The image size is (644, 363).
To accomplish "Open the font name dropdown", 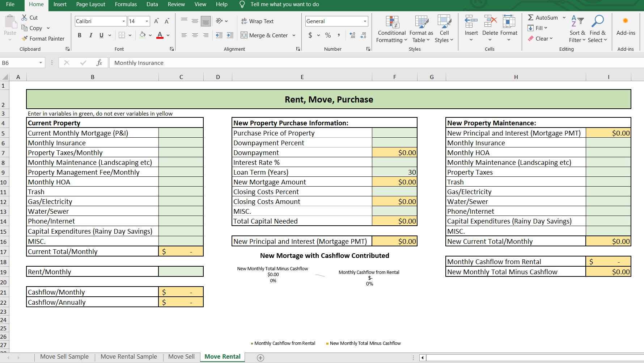I will coord(123,21).
